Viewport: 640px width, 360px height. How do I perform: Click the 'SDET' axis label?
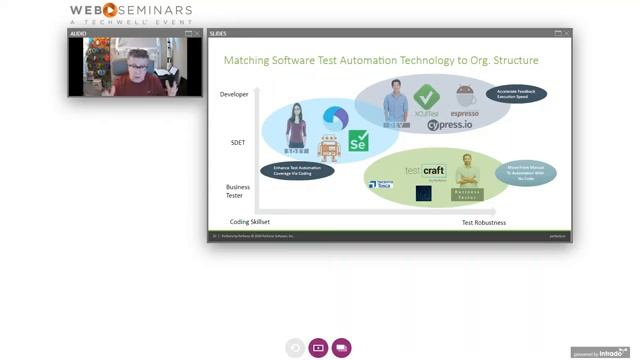coord(238,142)
